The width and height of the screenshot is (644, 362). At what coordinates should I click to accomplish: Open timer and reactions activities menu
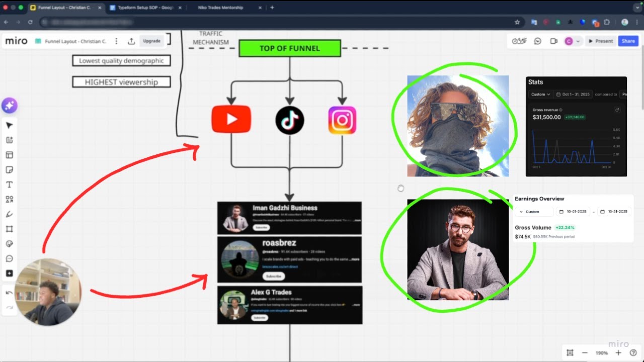[519, 41]
